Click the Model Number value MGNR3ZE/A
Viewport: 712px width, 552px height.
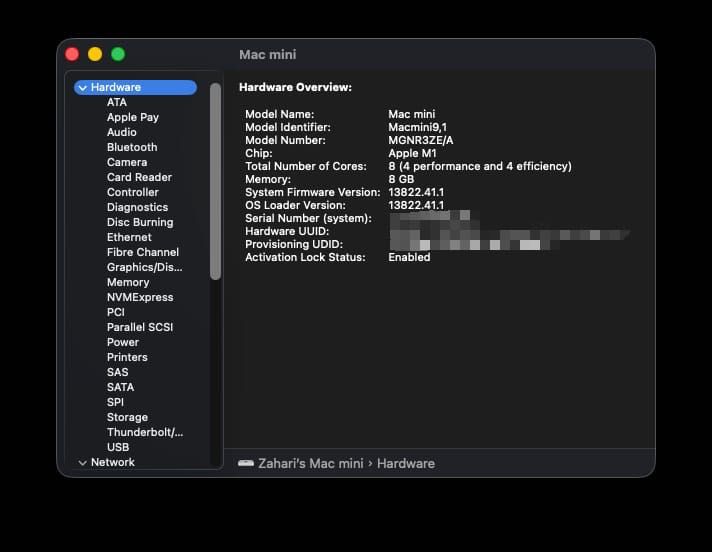(420, 140)
